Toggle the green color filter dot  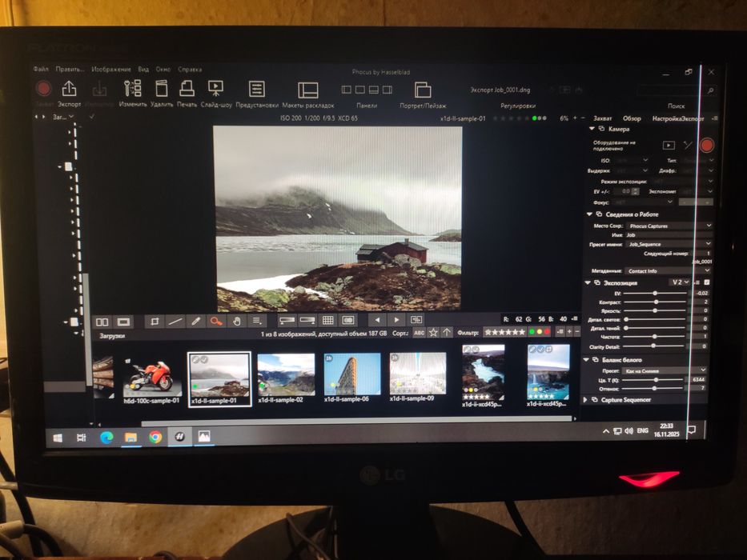532,332
